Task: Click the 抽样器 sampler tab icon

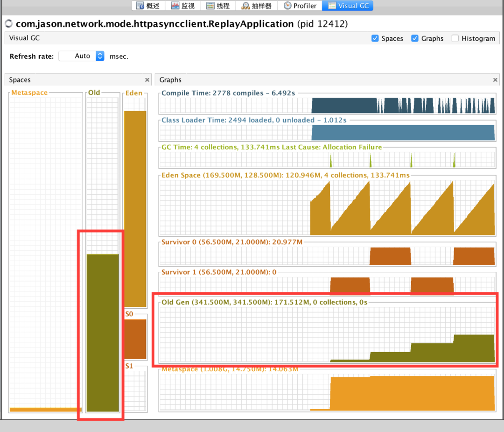Action: pos(245,6)
